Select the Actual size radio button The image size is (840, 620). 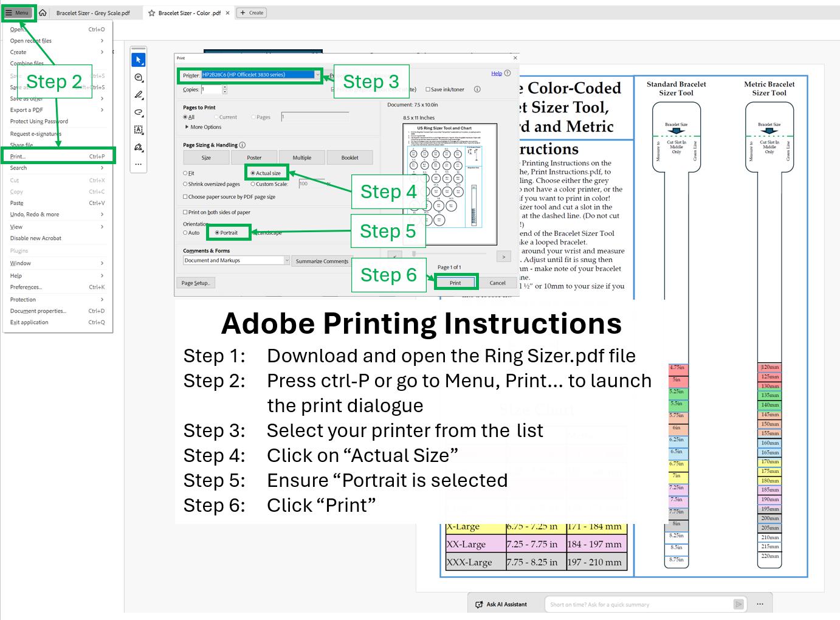[x=253, y=173]
